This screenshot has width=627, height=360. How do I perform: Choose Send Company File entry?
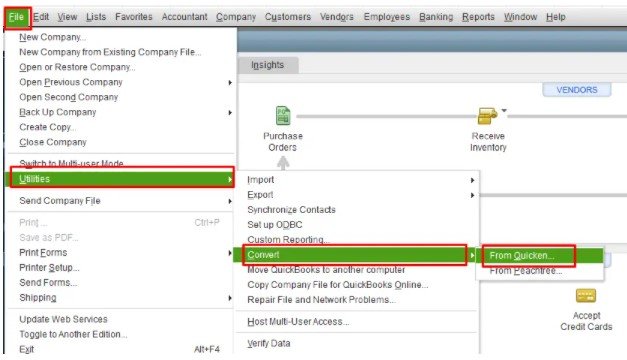(60, 201)
